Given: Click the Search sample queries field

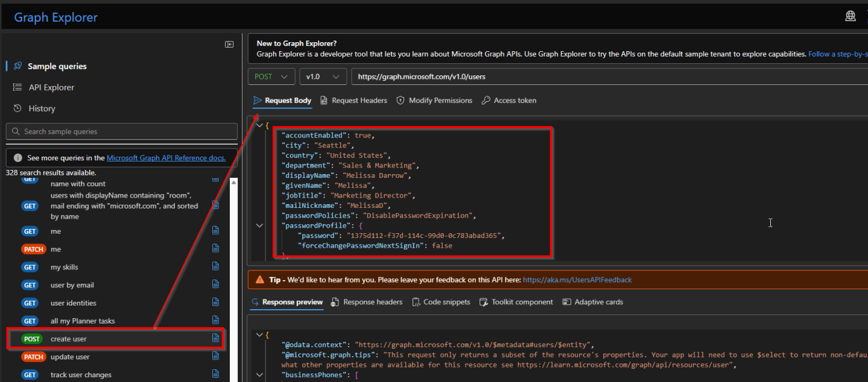Looking at the screenshot, I should click(121, 131).
